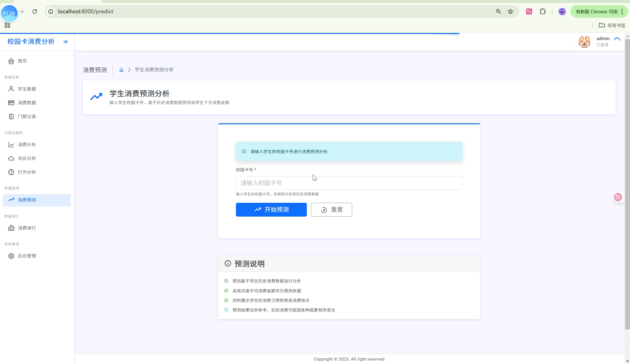The height and width of the screenshot is (364, 630).
Task: Open Chrome update menu three dots
Action: [x=622, y=12]
